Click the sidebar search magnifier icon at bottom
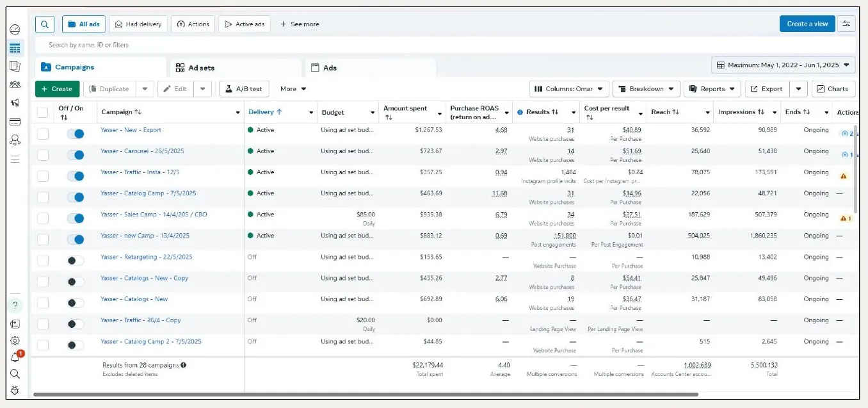Viewport: 868px width, 408px height. [15, 374]
